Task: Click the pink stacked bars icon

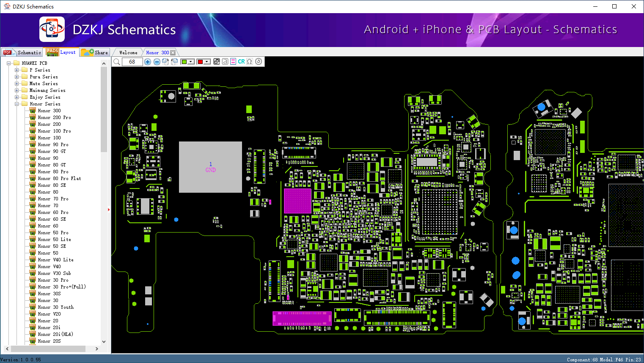Action: pos(233,61)
